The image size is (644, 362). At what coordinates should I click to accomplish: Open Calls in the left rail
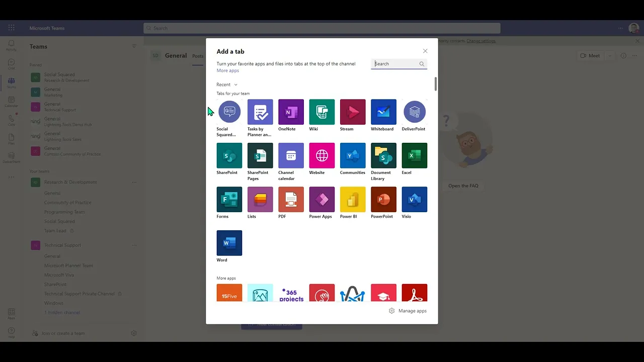11,120
